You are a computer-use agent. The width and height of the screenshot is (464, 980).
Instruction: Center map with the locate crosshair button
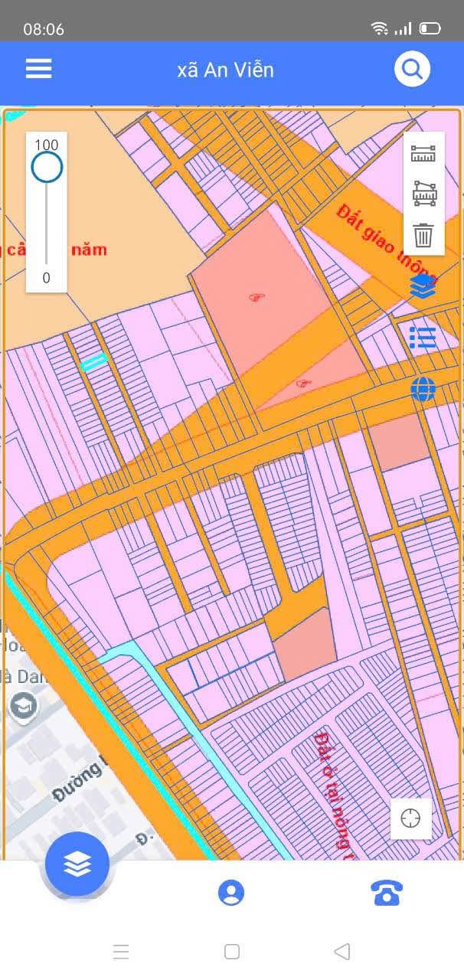point(411,818)
